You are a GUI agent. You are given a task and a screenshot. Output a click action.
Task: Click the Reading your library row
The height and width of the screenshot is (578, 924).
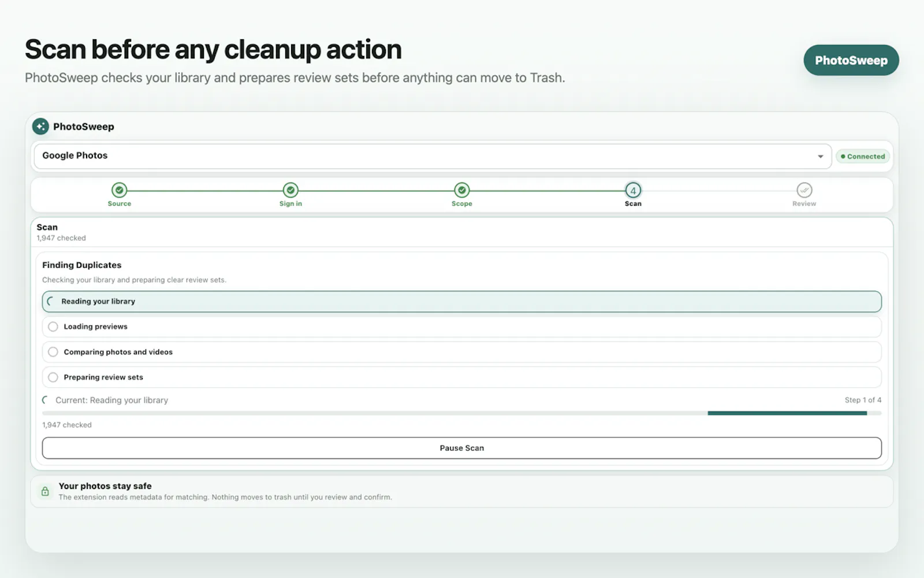coord(462,302)
